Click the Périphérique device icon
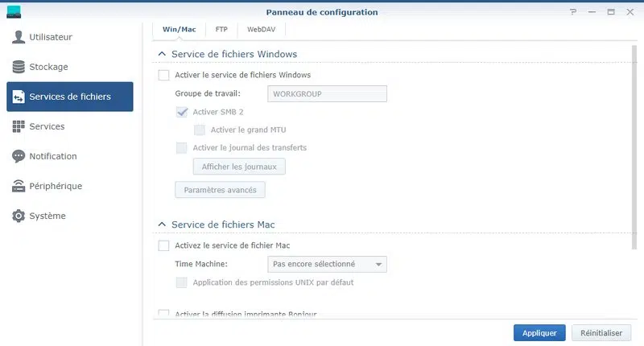The image size is (644, 346). [x=19, y=186]
